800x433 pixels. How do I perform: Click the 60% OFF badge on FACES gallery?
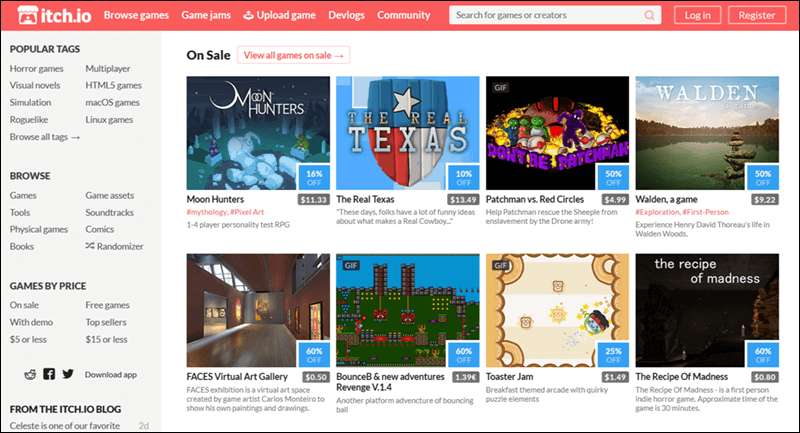(314, 355)
